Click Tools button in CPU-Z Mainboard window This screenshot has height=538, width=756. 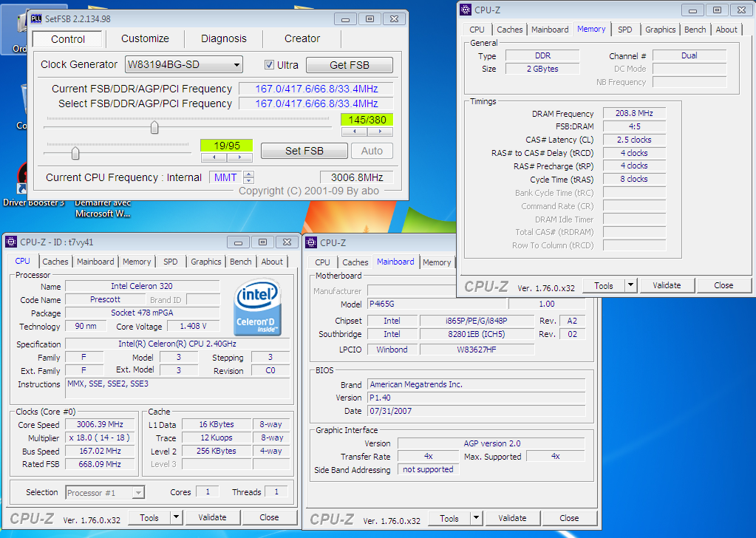tap(449, 518)
